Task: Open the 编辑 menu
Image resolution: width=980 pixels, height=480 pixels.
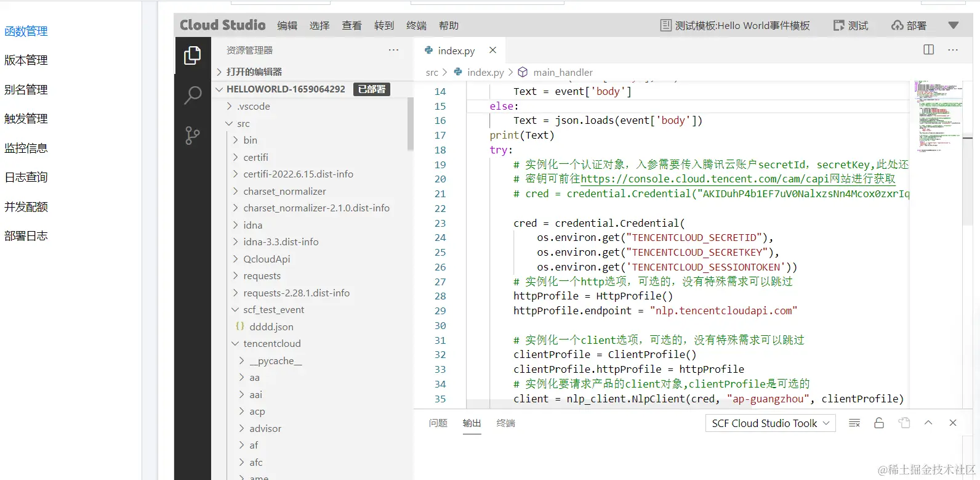Action: pos(287,25)
